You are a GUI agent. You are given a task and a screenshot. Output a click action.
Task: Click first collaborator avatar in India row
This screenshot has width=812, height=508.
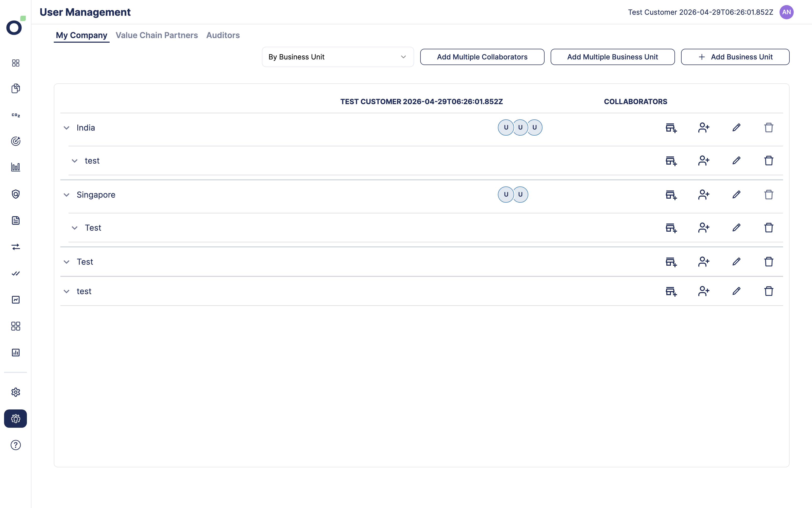pyautogui.click(x=506, y=127)
